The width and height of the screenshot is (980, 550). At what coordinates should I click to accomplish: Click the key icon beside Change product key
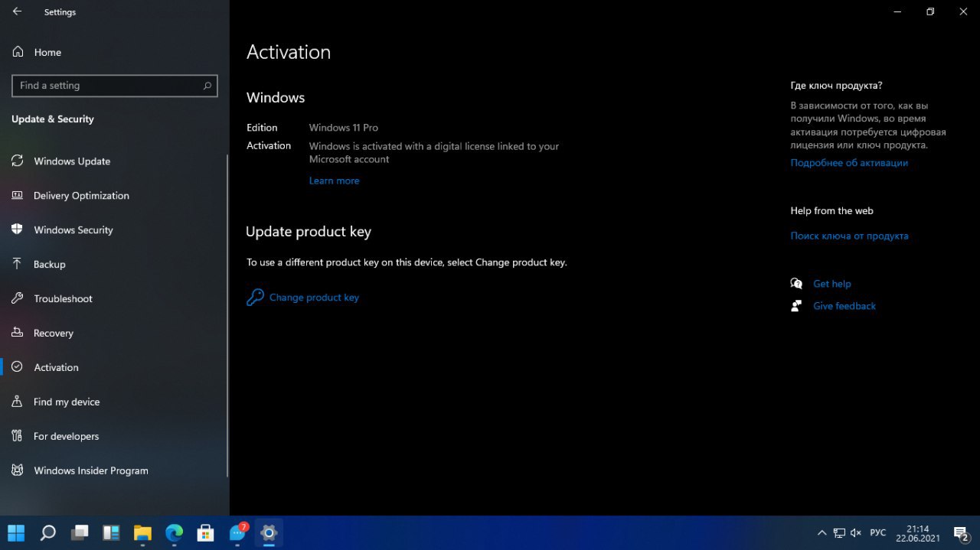tap(255, 298)
